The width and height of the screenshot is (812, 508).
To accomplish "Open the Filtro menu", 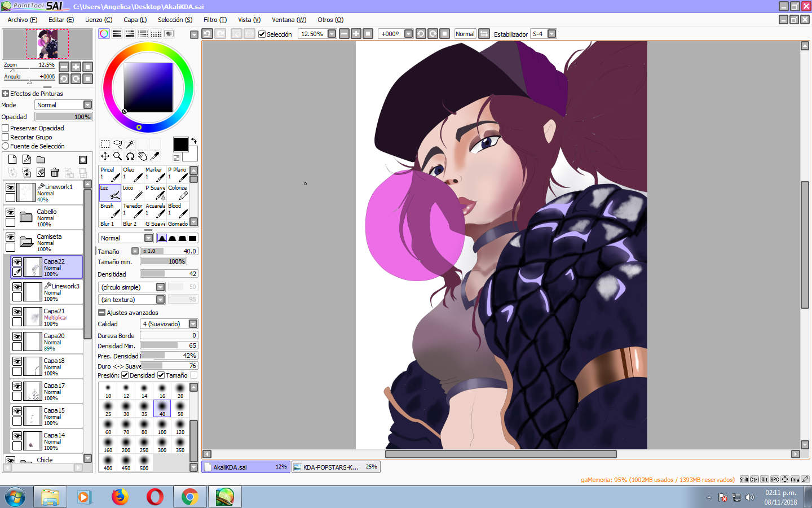I will click(215, 20).
